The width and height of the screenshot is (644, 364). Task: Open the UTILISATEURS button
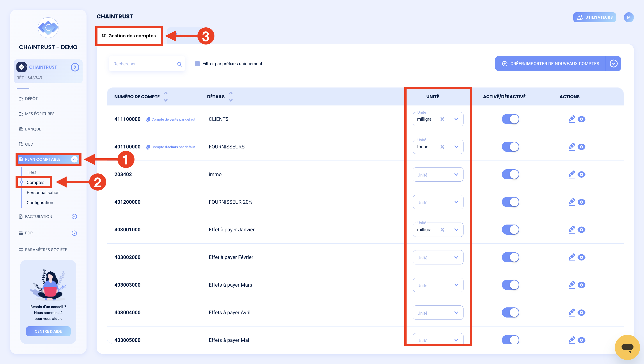point(594,17)
